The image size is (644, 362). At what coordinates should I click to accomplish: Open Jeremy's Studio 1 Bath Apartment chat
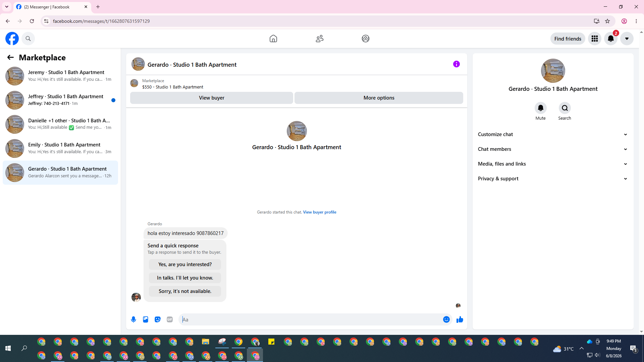point(60,76)
